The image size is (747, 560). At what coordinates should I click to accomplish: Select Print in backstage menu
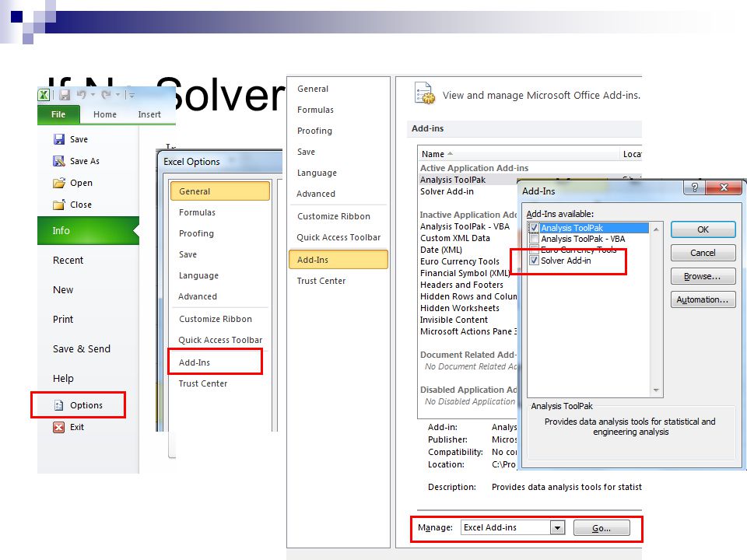point(63,320)
